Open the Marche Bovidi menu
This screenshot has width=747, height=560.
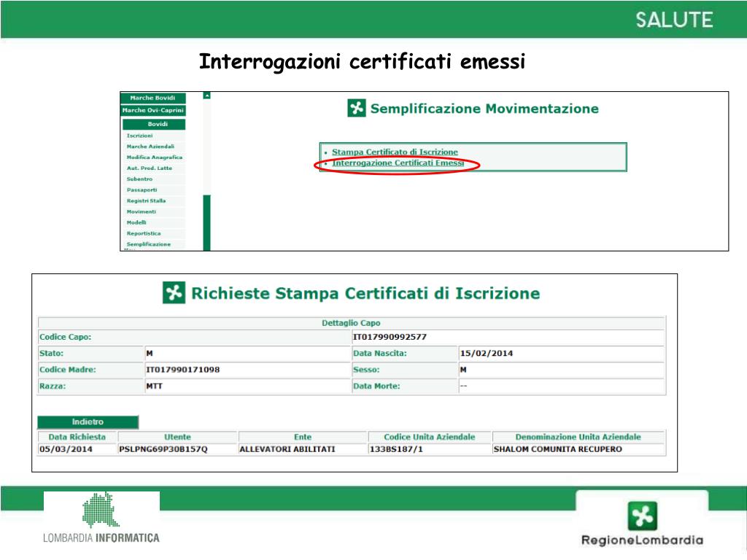153,98
